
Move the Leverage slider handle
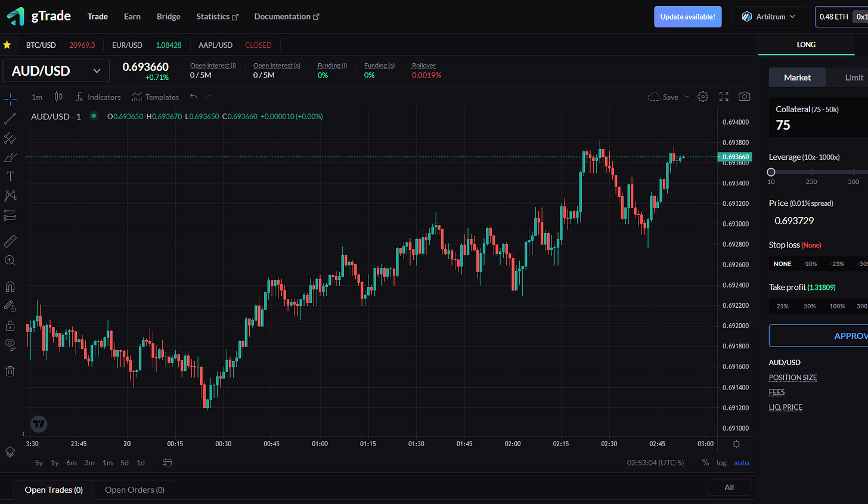771,172
